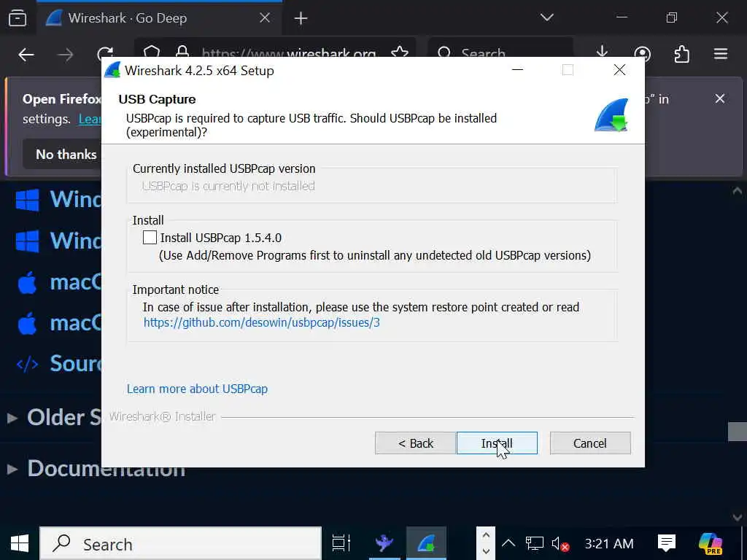Bookmark this page with the star icon

point(399,53)
